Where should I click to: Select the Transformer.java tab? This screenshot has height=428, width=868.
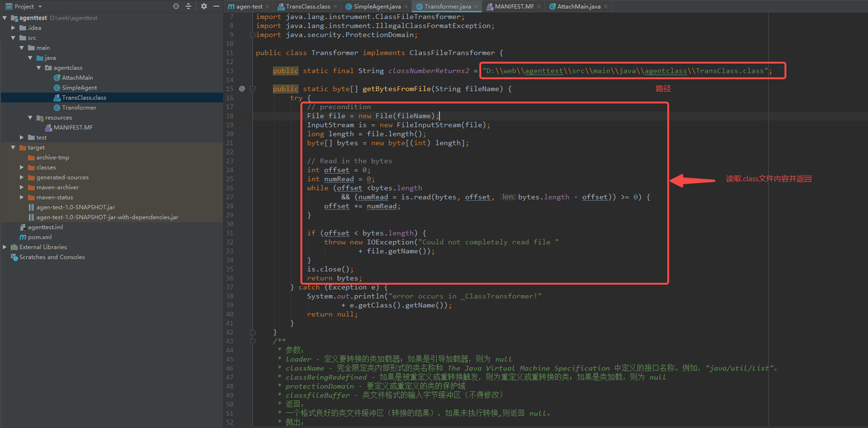[x=447, y=6]
